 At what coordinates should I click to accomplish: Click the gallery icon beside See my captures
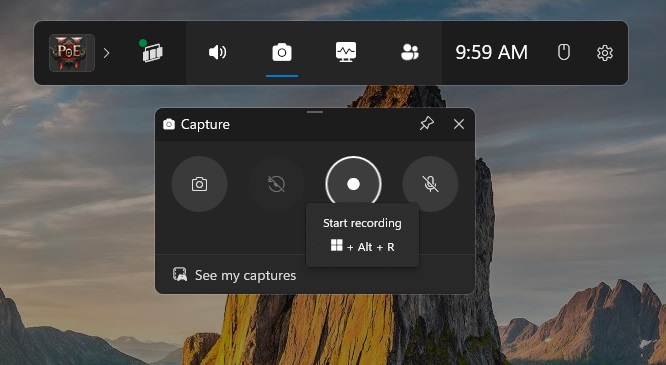(180, 274)
